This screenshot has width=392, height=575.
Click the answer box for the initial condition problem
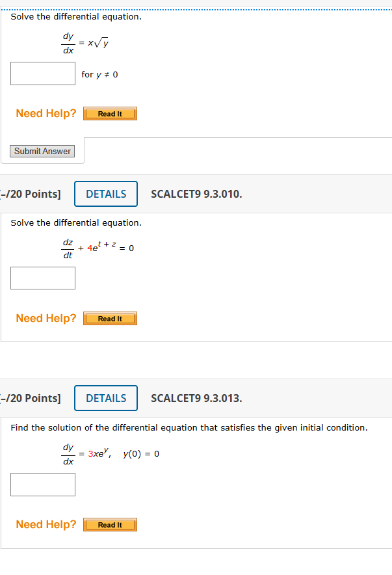(x=42, y=484)
